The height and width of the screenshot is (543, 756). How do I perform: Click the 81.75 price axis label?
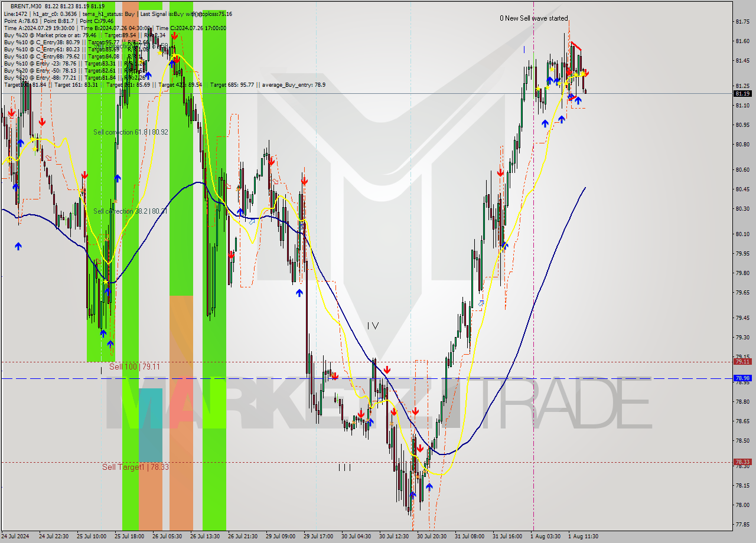coord(742,22)
